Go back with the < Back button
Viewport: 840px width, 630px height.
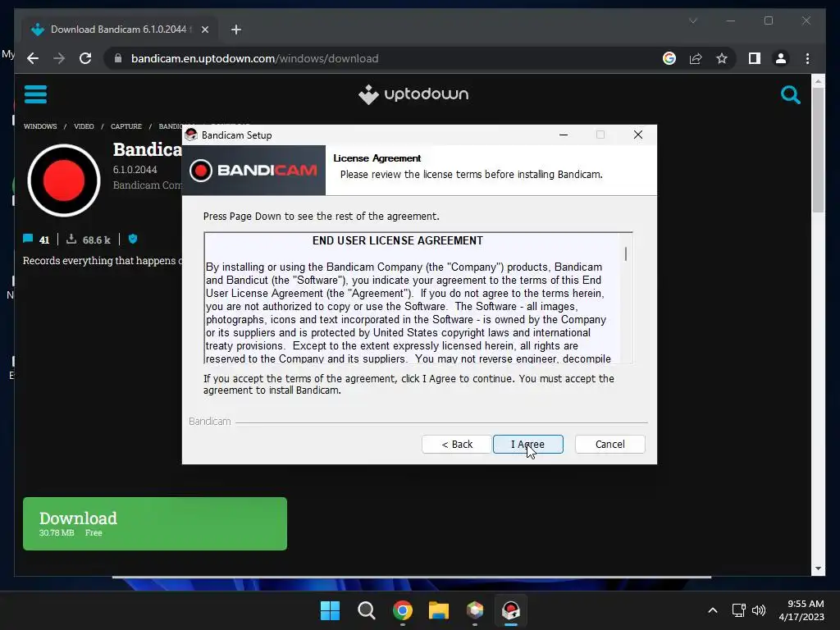[456, 444]
